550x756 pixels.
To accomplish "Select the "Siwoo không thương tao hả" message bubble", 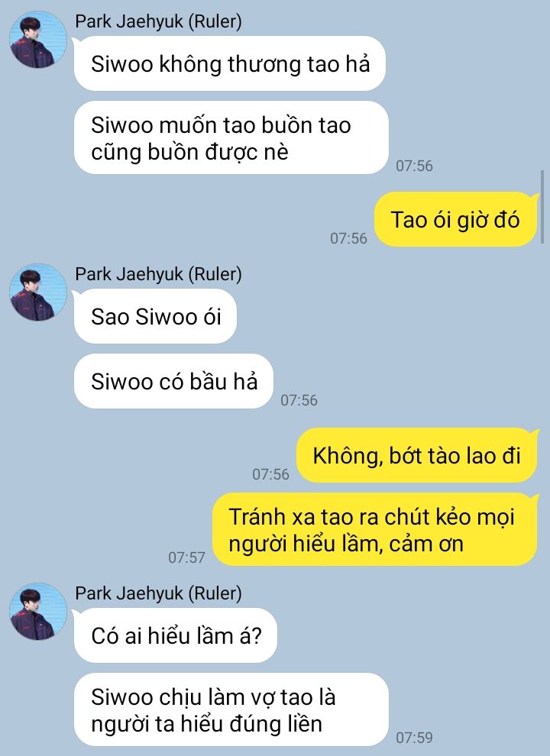I will coord(230,63).
